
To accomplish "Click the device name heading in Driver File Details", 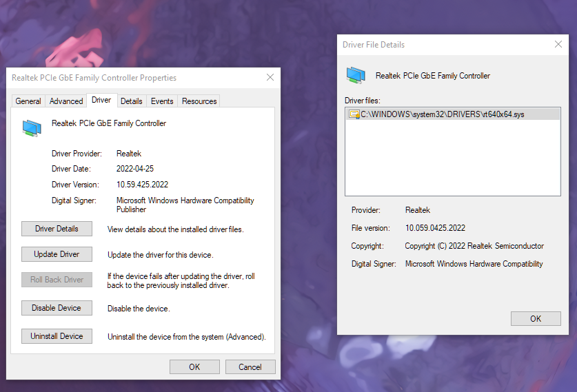I will tap(433, 76).
